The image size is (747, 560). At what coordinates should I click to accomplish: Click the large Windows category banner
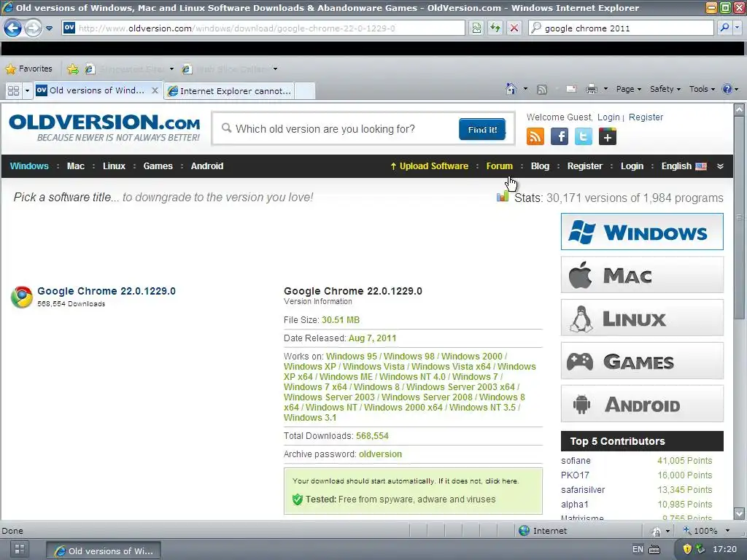point(642,232)
